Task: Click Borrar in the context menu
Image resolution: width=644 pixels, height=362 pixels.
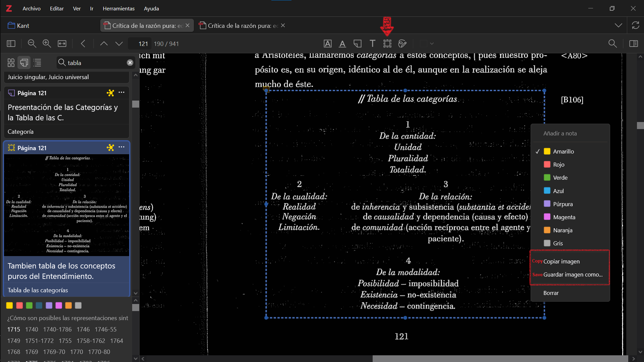Action: pos(551,293)
